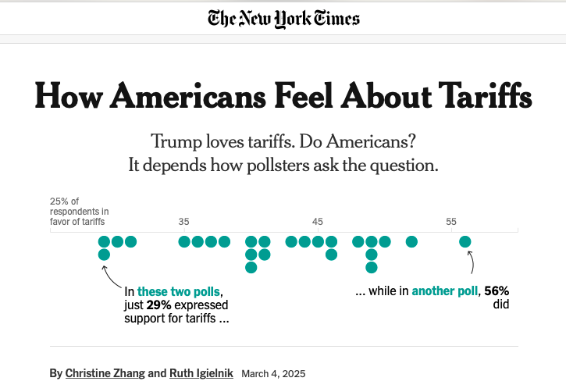This screenshot has height=392, width=566.
Task: Click the dot directly under the 35 label
Action: click(184, 241)
